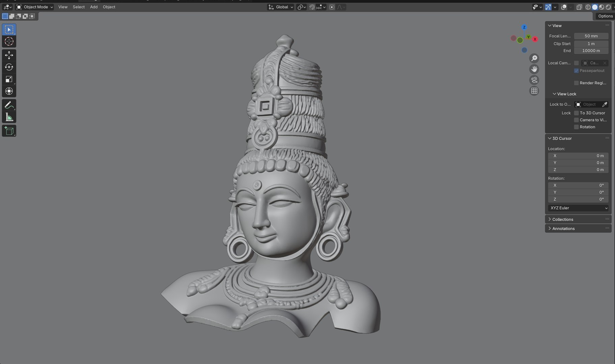Enable Camera to View checkbox
Image resolution: width=615 pixels, height=364 pixels.
(x=576, y=120)
